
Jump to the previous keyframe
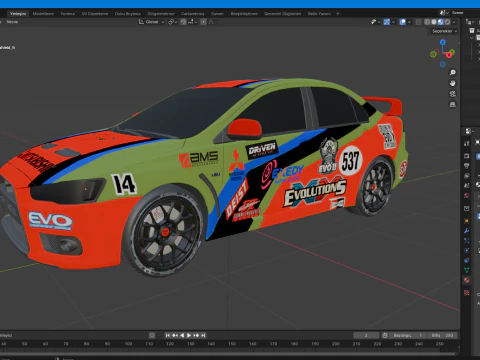click(x=175, y=335)
